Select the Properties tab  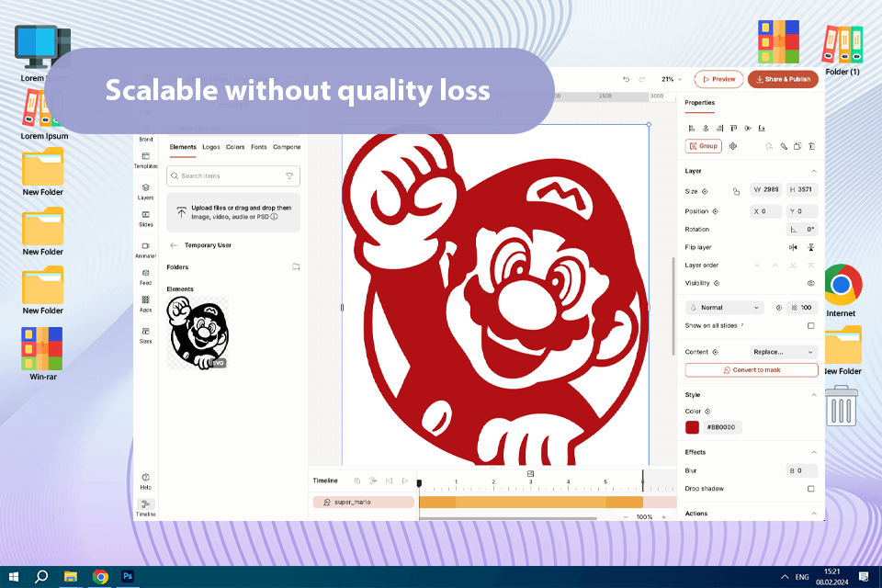coord(700,103)
